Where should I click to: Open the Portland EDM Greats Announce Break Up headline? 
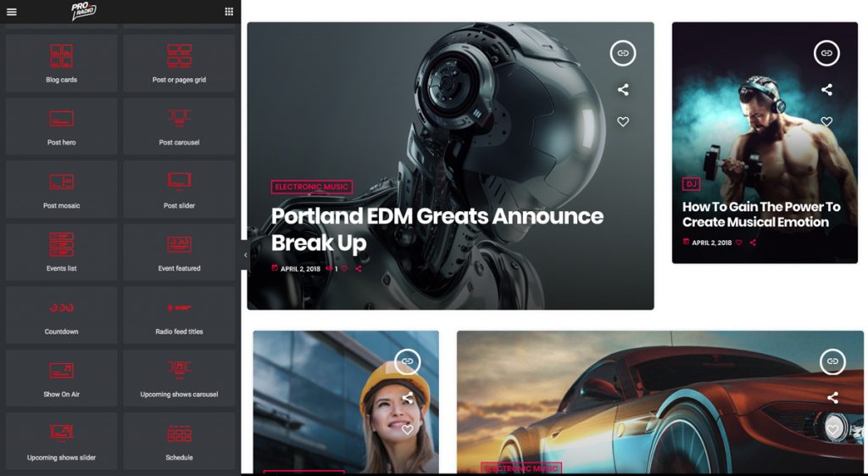tap(437, 229)
